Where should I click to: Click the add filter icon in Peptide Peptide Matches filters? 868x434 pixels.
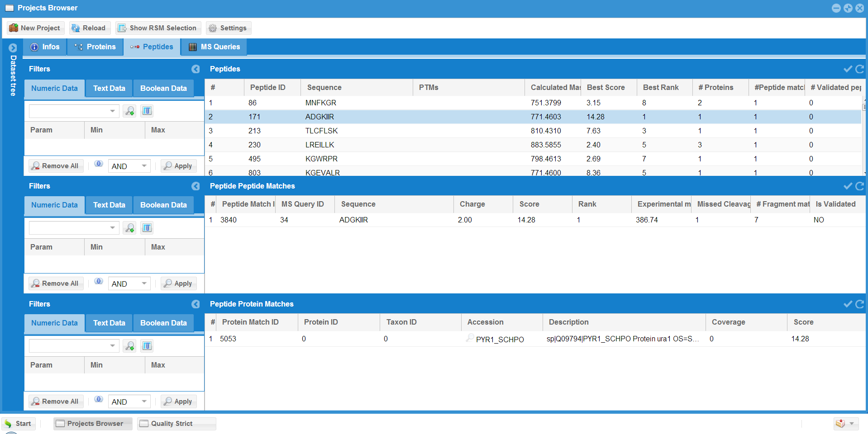[130, 228]
